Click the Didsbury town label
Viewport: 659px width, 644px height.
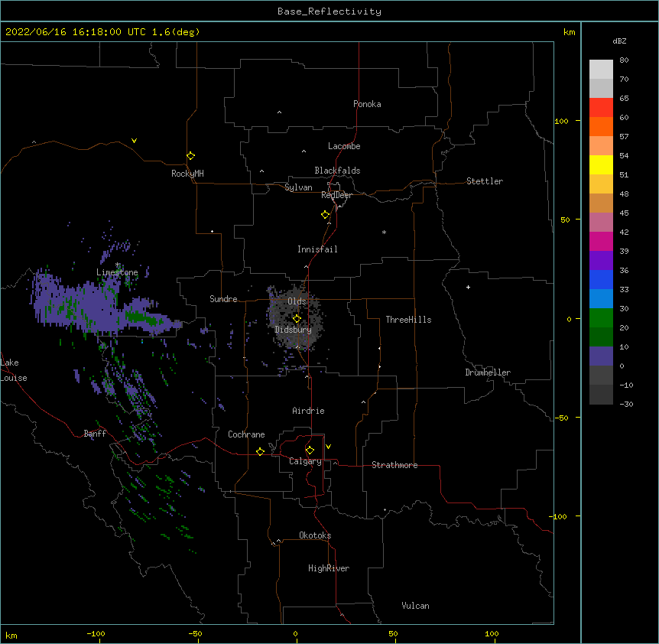click(293, 330)
